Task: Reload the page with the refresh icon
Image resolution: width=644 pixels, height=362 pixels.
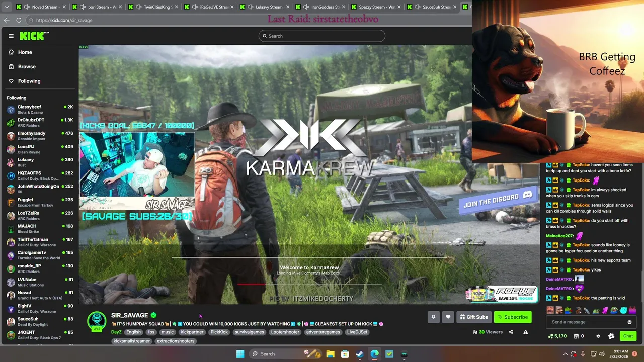Action: tap(19, 20)
